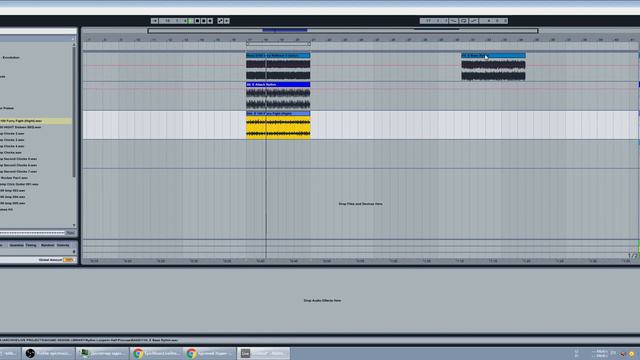Click the preview scrub strip under the browser
The height and width of the screenshot is (360, 640).
(x=32, y=233)
